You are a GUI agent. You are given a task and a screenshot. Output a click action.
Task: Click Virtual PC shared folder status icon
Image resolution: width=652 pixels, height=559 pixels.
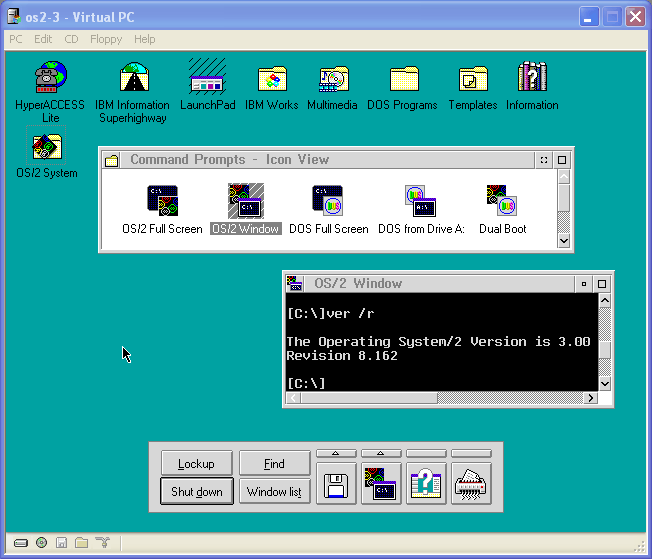(x=82, y=542)
